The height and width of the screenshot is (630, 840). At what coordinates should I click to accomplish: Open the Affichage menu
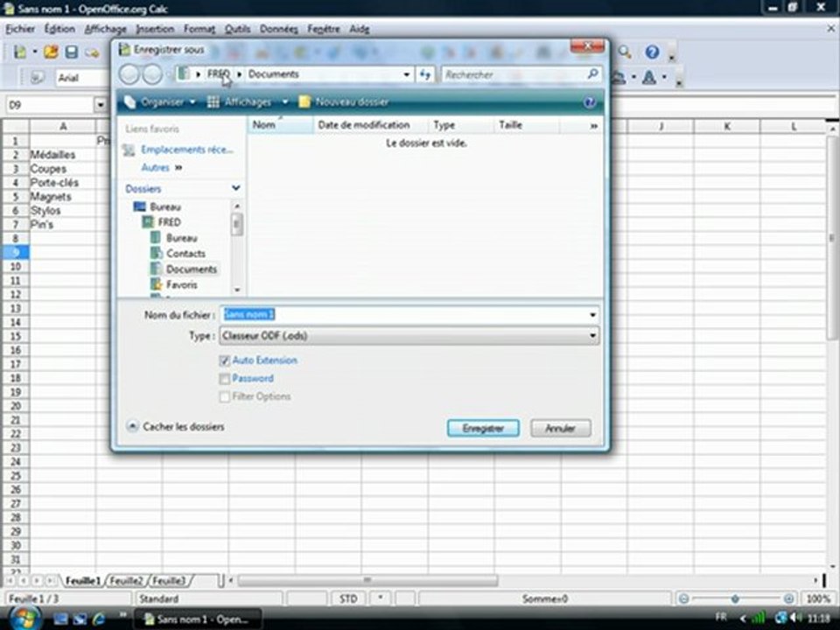tap(106, 29)
